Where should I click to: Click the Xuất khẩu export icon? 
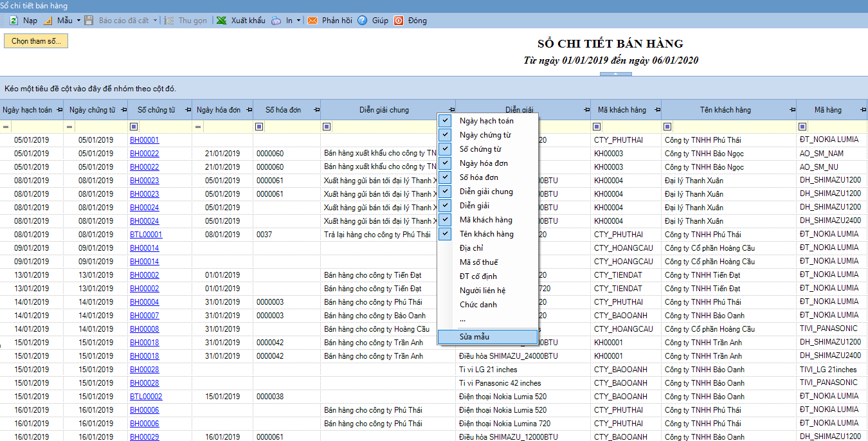point(221,20)
